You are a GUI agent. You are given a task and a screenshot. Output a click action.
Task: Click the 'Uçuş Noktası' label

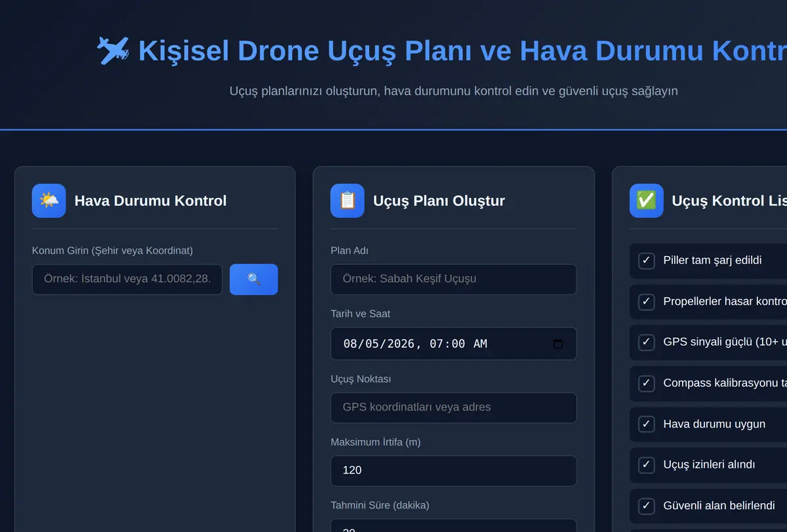click(x=361, y=379)
